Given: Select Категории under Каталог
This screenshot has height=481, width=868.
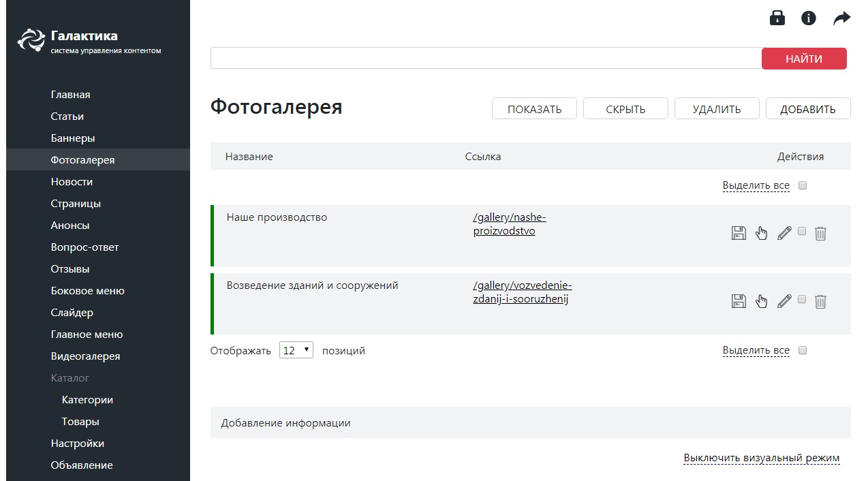Looking at the screenshot, I should pos(87,400).
